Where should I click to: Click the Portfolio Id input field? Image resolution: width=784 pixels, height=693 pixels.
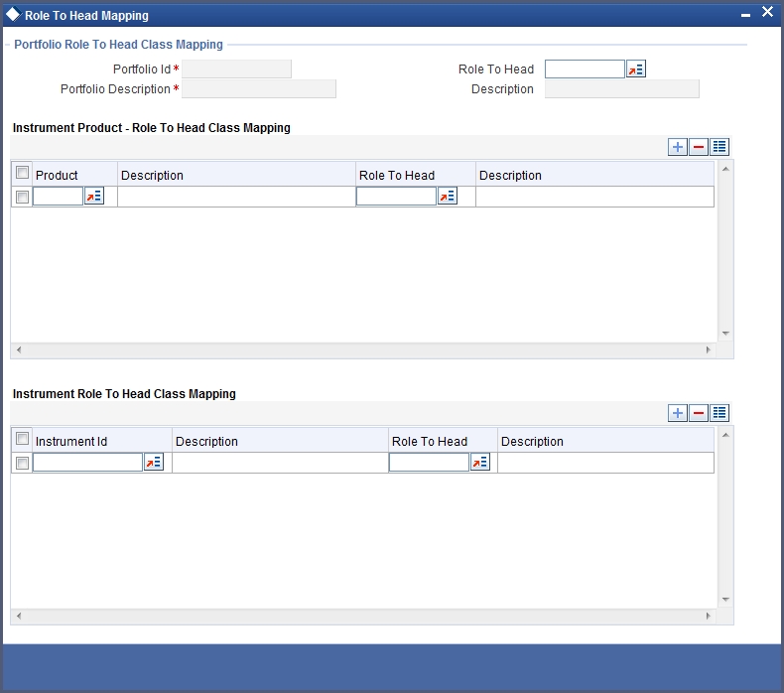[236, 69]
